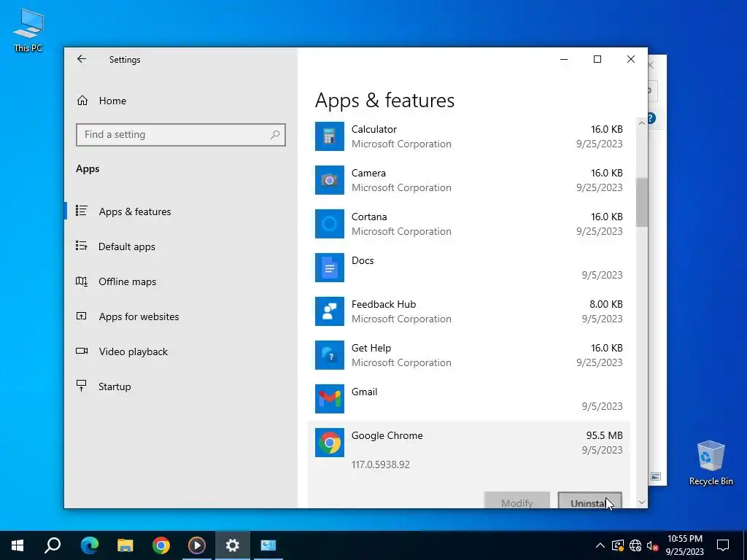Select the Get Help app name

pos(371,348)
